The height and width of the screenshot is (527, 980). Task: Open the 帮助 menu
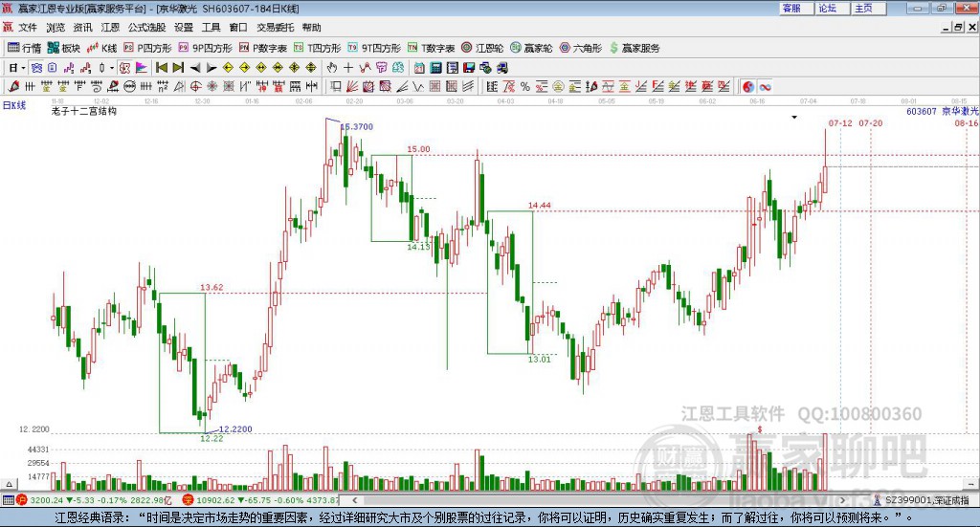tap(311, 28)
